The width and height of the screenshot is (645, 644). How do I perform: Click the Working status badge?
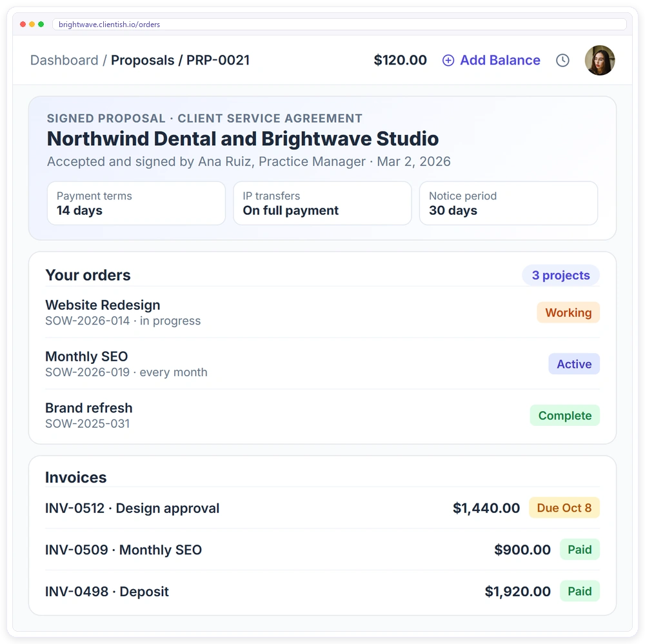pos(568,313)
